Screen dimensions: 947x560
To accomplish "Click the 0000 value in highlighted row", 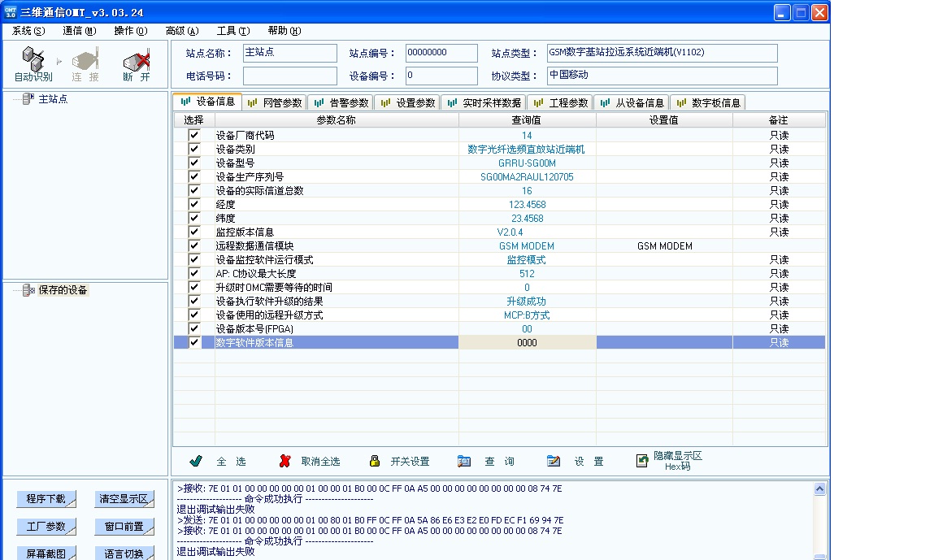I will coord(527,342).
